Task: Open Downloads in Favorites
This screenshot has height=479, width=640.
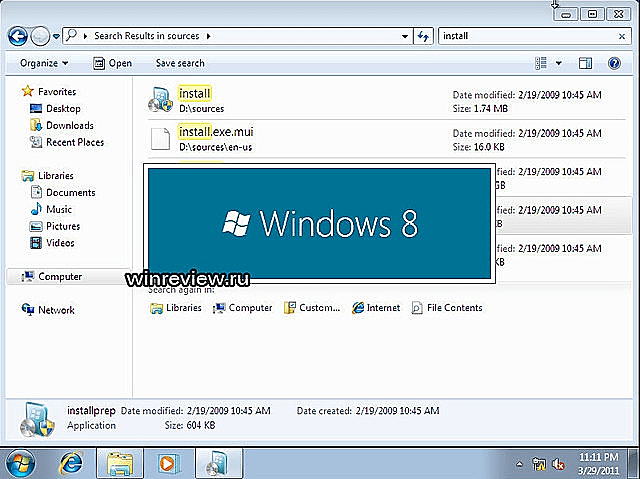Action: 69,125
